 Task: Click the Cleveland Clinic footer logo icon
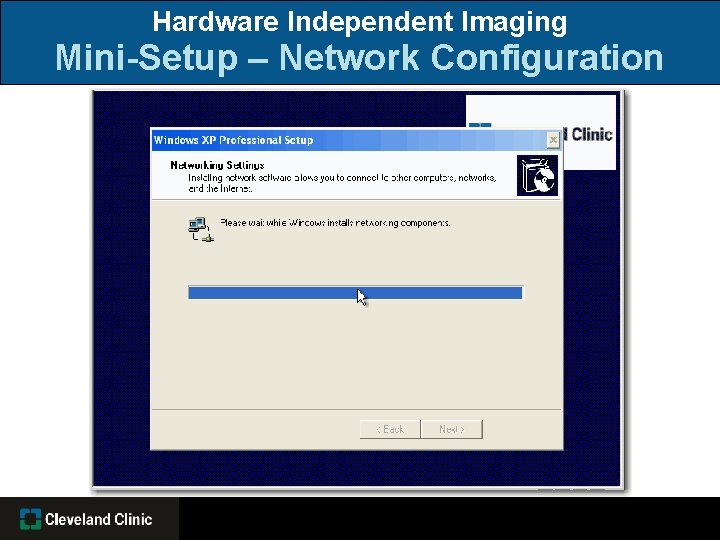[x=30, y=519]
